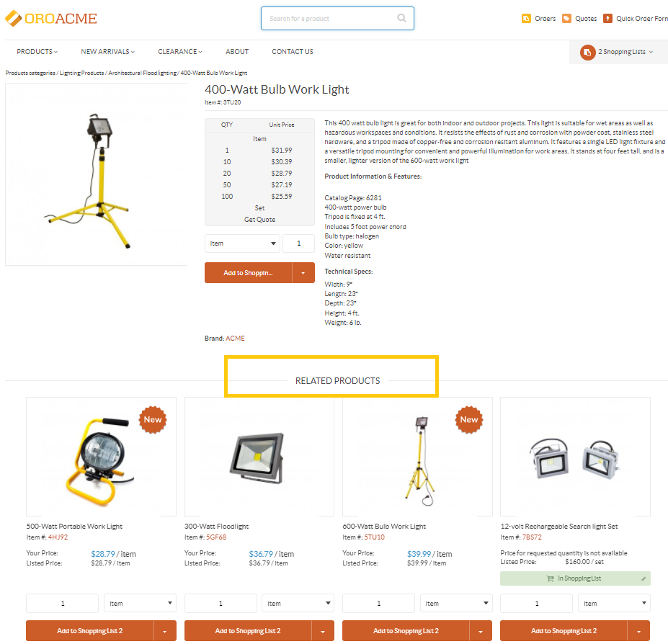Screen dimensions: 668x644
Task: Open the Orders icon in header
Action: [526, 18]
